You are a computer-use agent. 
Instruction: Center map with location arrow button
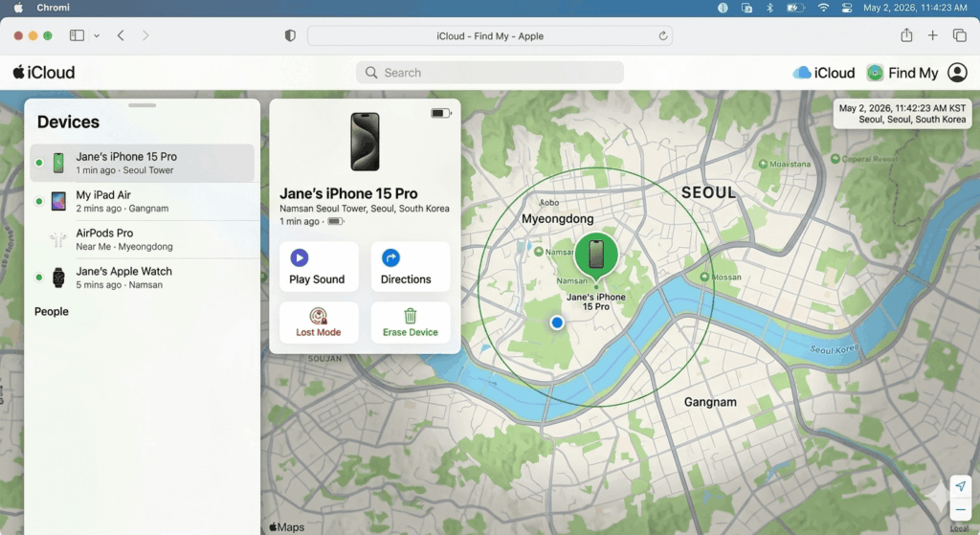click(x=960, y=485)
